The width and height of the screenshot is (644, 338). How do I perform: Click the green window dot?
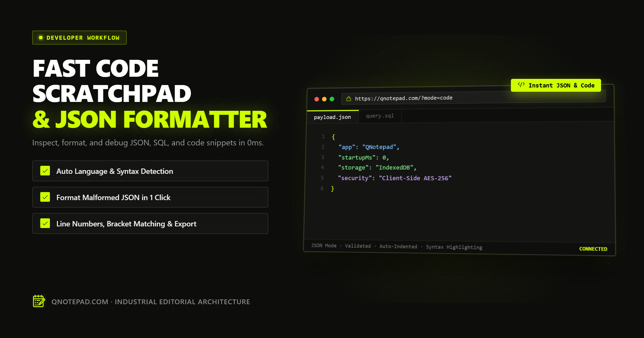click(x=332, y=99)
